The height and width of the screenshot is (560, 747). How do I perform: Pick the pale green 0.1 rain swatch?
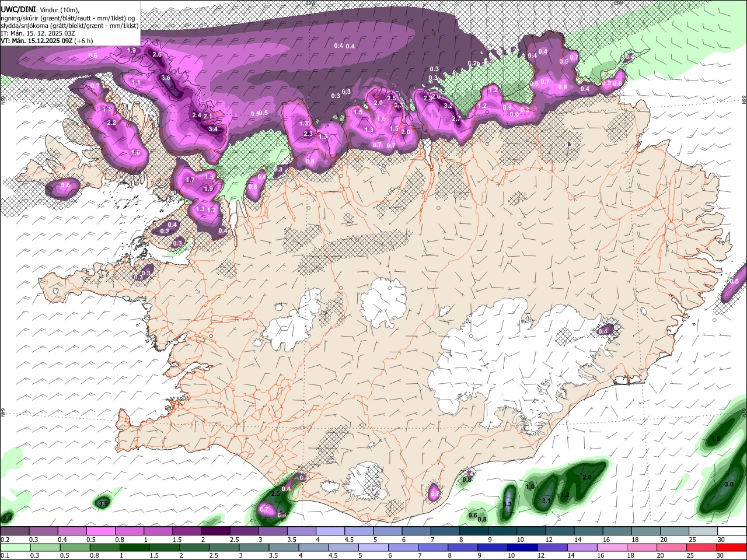pyautogui.click(x=15, y=547)
